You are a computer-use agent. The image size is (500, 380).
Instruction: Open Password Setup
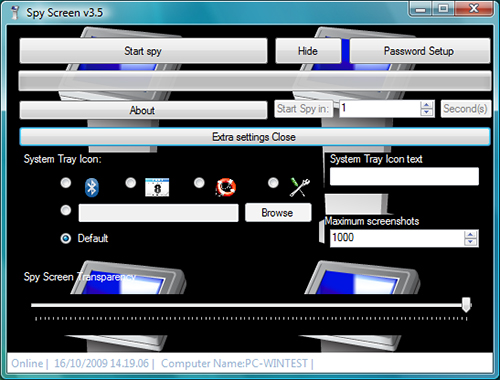point(420,51)
